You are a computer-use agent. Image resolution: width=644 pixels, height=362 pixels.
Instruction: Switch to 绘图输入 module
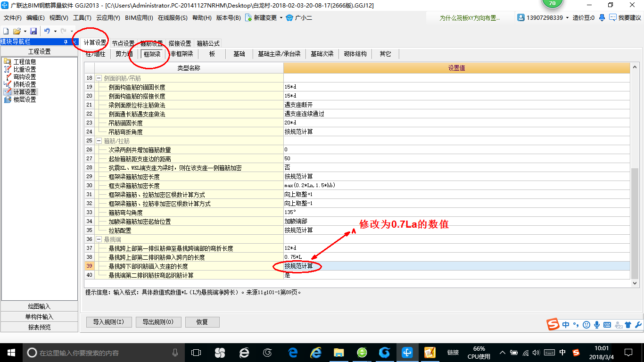tap(39, 306)
